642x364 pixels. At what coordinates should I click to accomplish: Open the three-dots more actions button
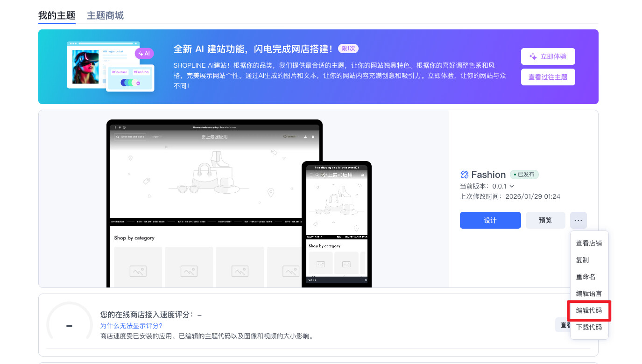point(579,220)
